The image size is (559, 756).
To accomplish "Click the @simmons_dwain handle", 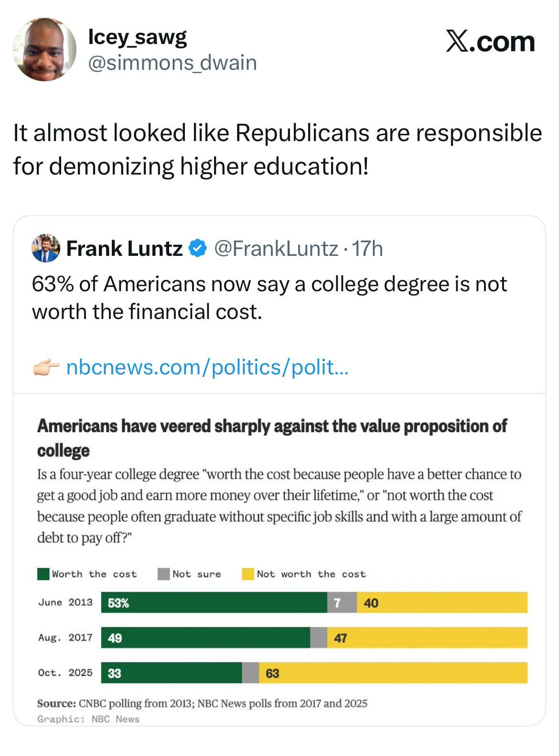I will [172, 63].
